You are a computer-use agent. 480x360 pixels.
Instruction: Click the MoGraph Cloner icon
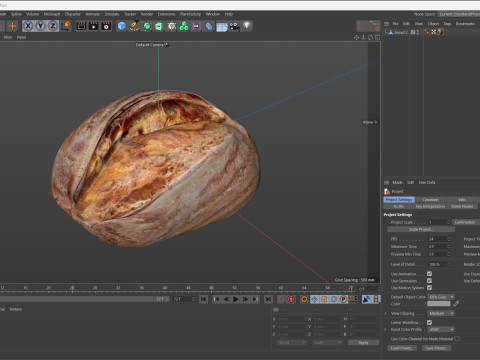click(184, 26)
